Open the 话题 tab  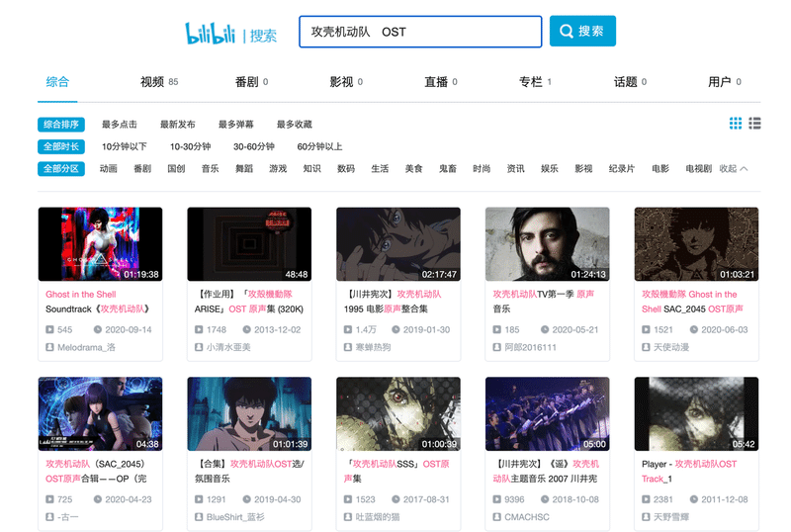630,82
